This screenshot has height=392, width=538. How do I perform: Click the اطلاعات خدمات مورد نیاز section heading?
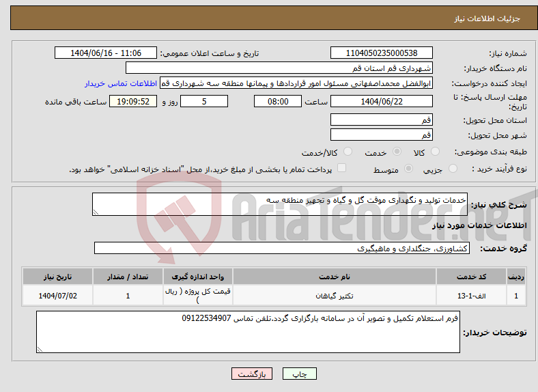[x=479, y=225]
